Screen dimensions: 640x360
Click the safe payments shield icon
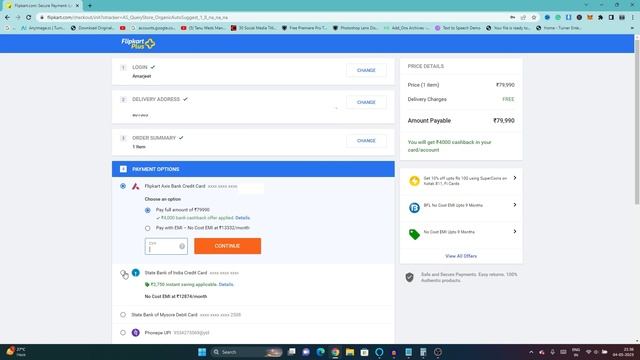coord(410,277)
